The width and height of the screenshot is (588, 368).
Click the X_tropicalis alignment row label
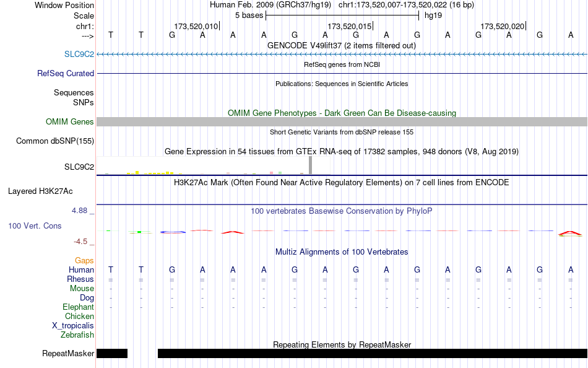[x=73, y=326]
